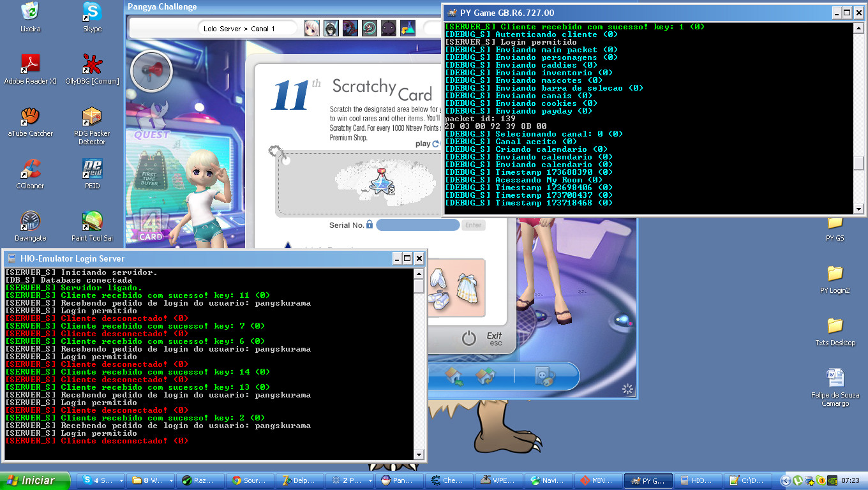Expand the Skype taskbar group dropdown arrow
Screen dimensions: 868x490
coord(121,481)
